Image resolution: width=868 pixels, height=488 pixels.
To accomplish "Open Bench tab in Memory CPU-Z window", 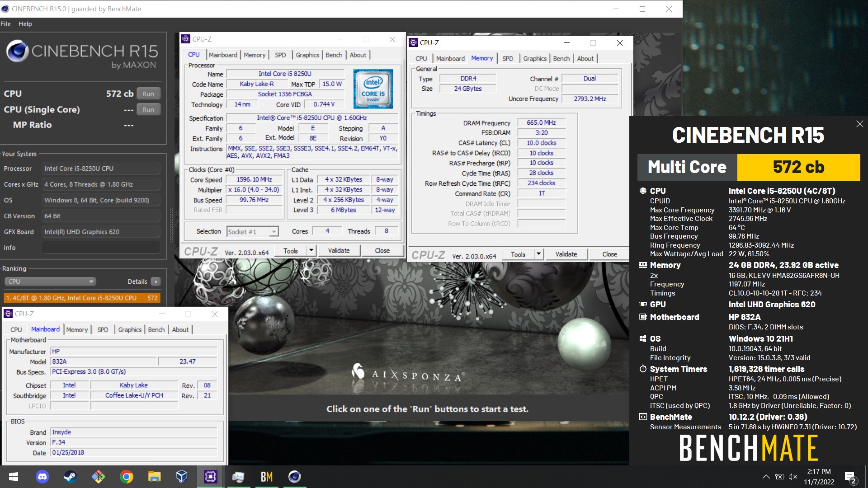I will tap(561, 59).
